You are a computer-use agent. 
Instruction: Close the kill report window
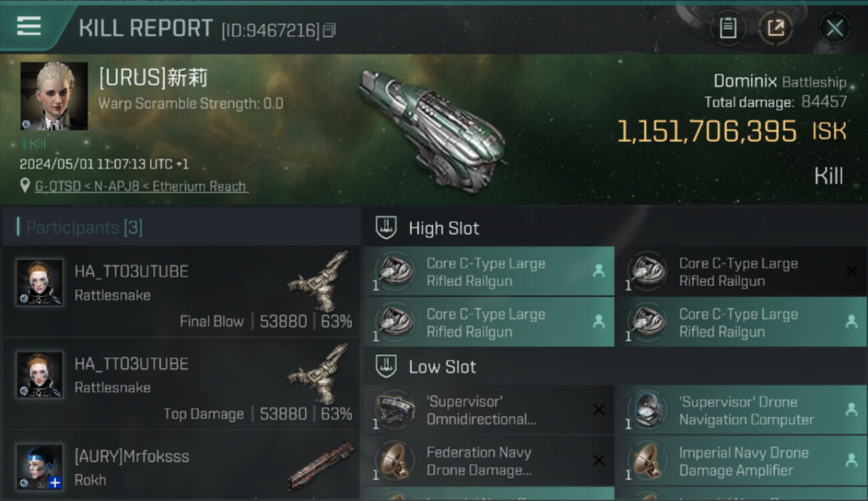pos(835,28)
